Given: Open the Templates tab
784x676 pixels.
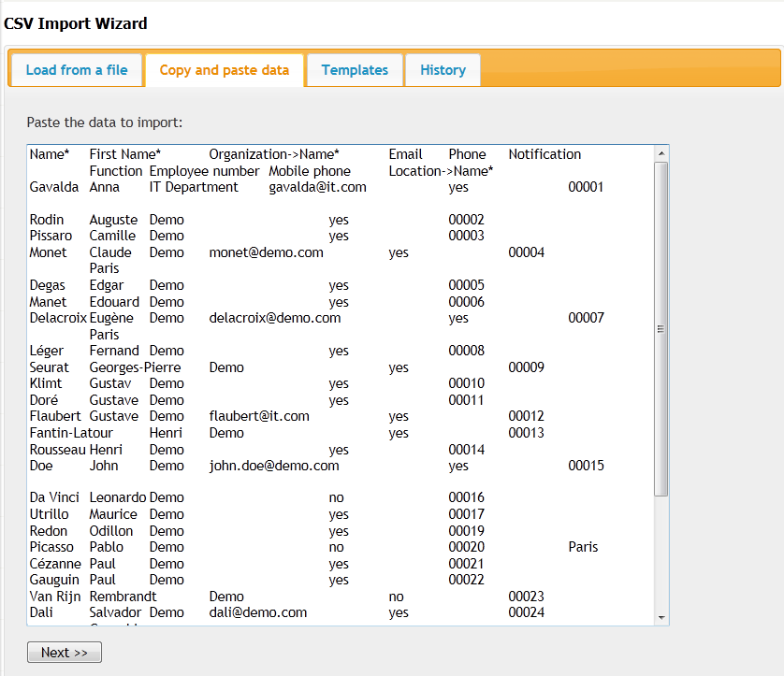Looking at the screenshot, I should click(x=354, y=69).
